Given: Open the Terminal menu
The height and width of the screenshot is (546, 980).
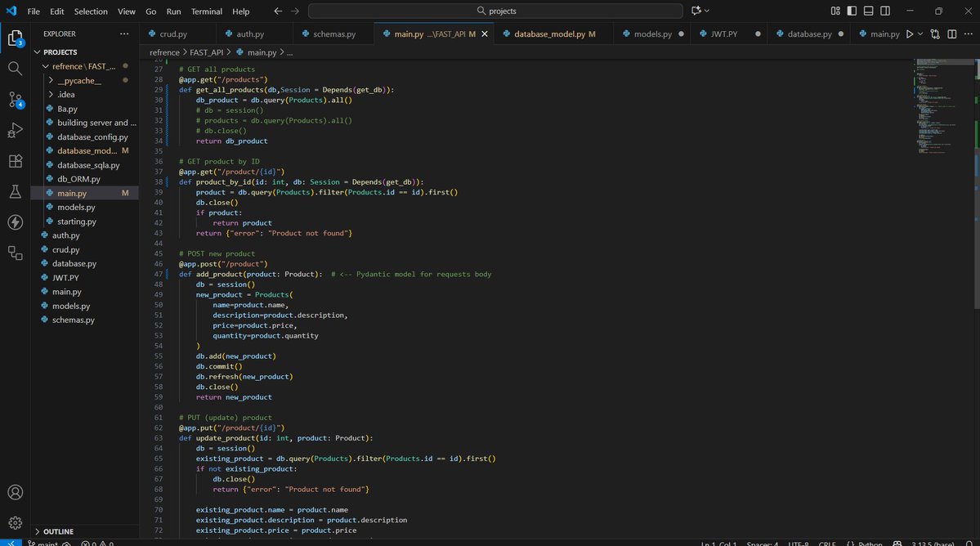Looking at the screenshot, I should tap(206, 11).
